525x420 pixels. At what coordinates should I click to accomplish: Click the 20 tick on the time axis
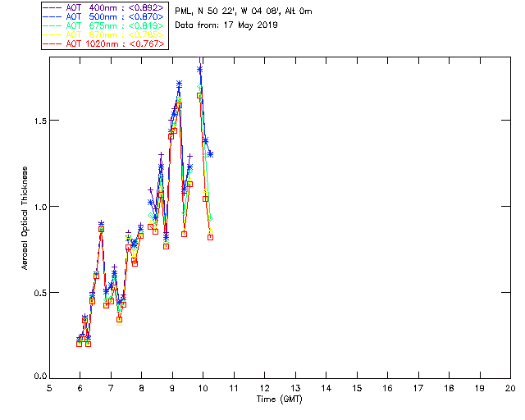[x=510, y=388]
